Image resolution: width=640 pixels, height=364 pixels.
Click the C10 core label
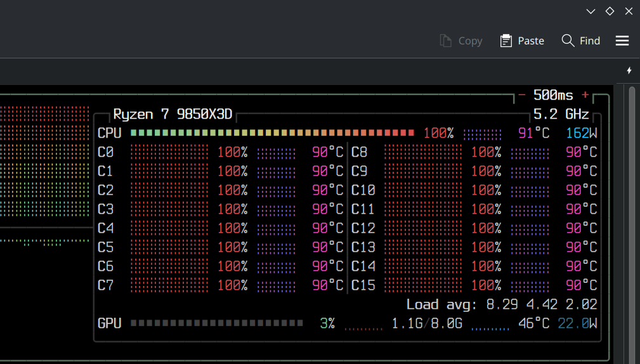(363, 190)
